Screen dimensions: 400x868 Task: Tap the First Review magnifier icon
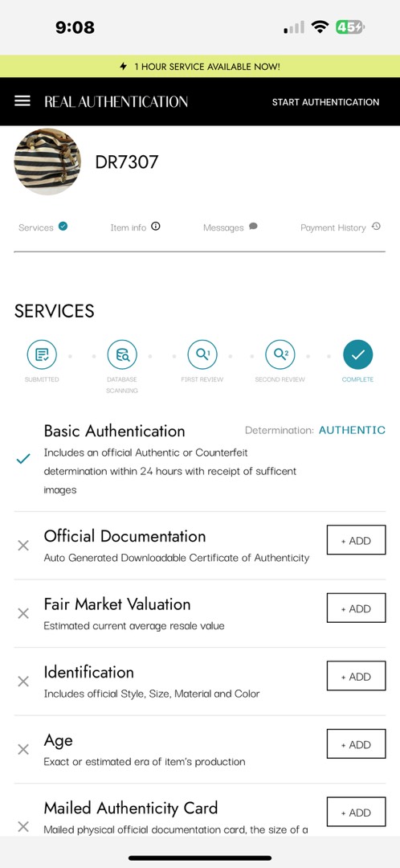click(202, 355)
